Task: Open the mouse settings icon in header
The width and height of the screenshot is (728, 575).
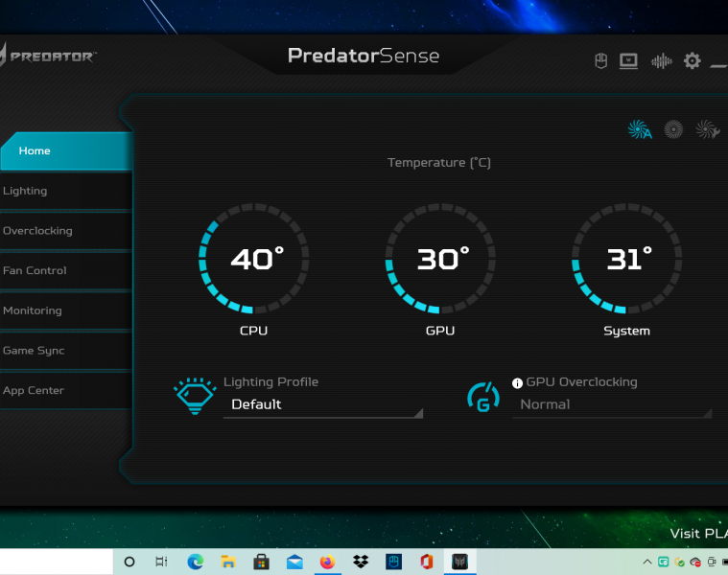Action: coord(600,60)
